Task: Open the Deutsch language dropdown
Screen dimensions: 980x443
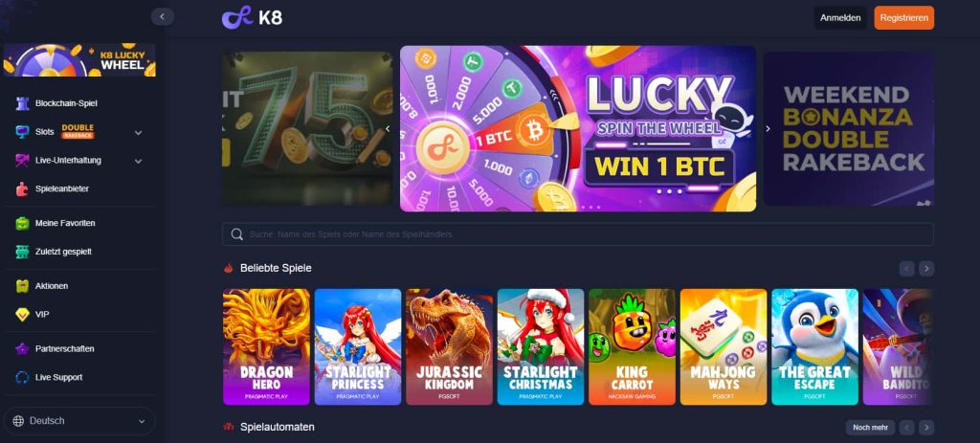Action: (x=79, y=421)
